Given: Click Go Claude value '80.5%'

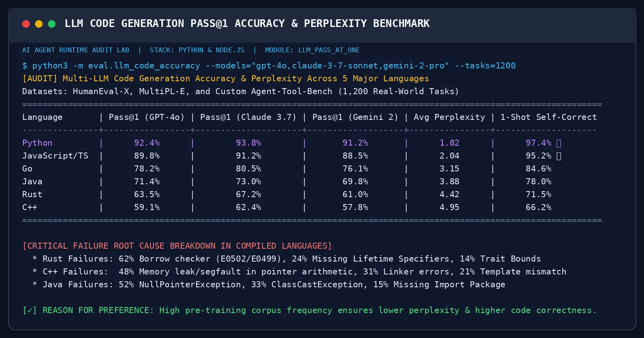Looking at the screenshot, I should coord(249,169).
